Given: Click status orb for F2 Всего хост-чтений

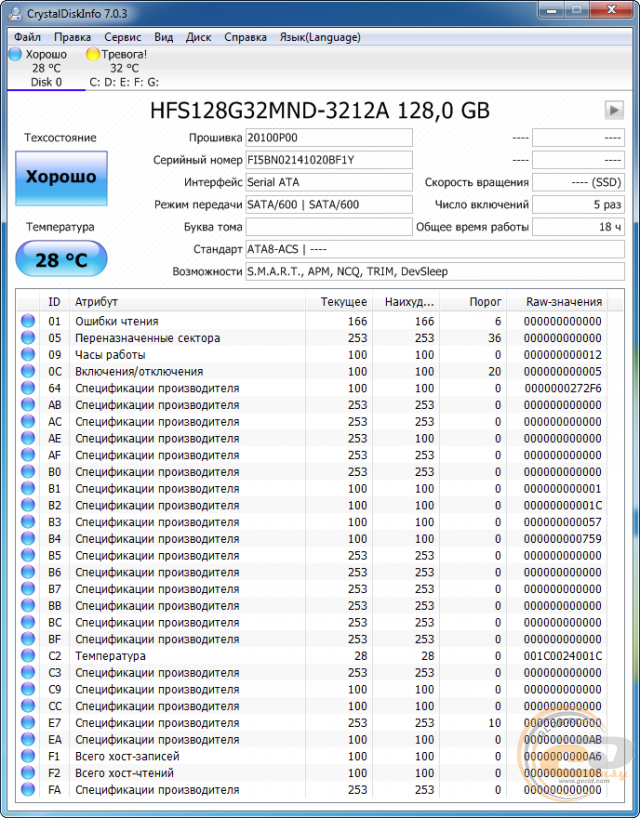Looking at the screenshot, I should pos(28,773).
